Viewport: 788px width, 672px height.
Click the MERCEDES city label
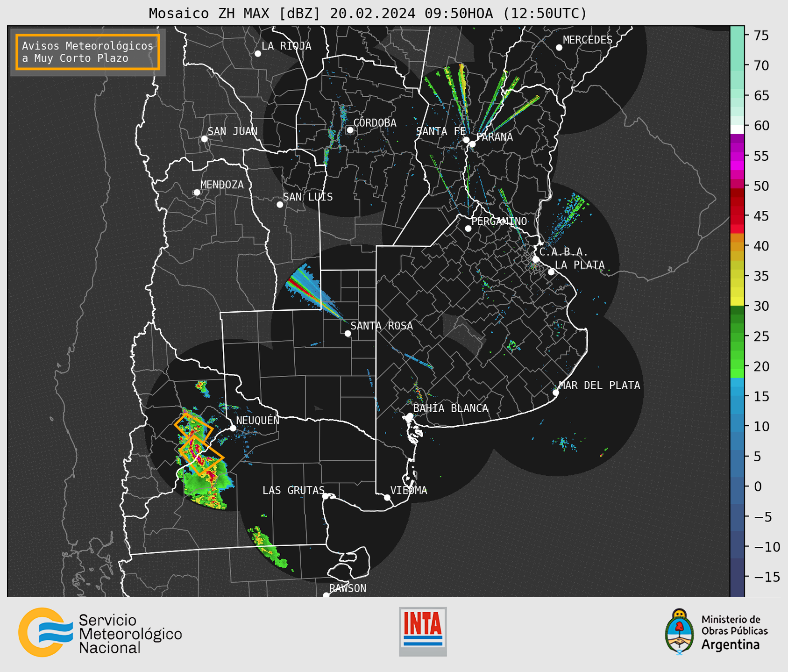pos(587,40)
